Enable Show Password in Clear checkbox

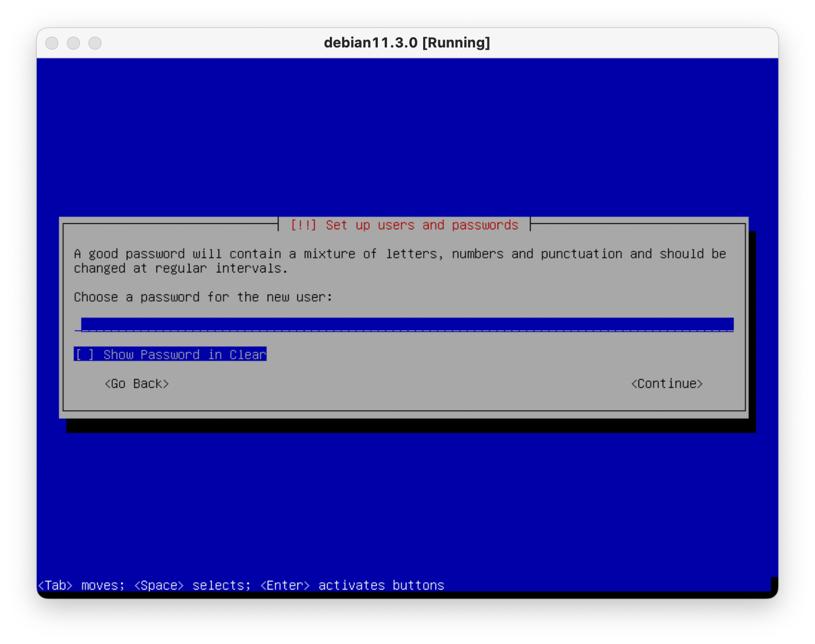tap(170, 354)
